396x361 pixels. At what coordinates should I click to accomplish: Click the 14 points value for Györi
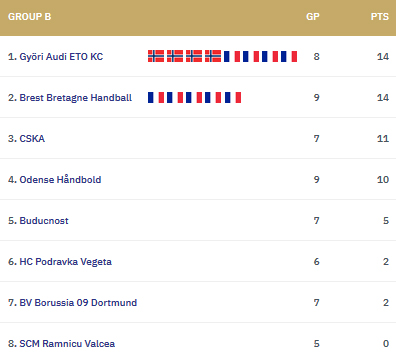(x=383, y=57)
